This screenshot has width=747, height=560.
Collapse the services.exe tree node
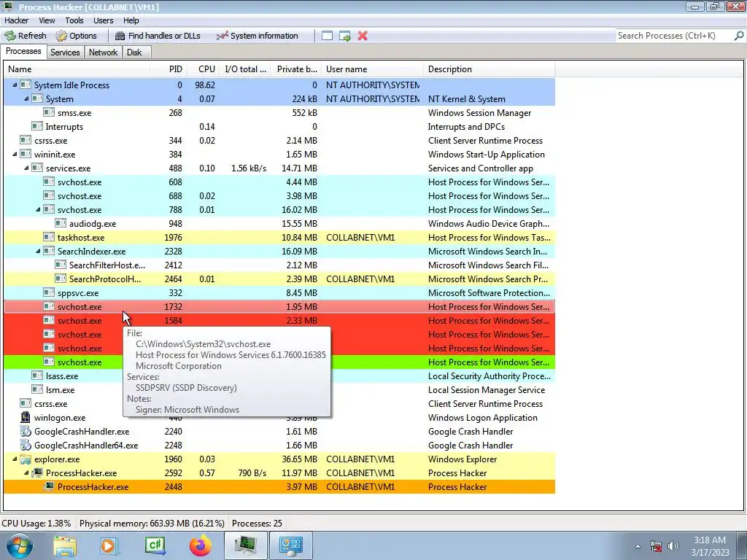[x=26, y=168]
